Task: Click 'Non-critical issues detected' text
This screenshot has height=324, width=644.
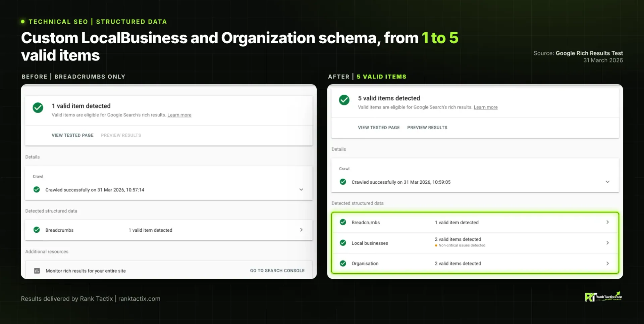Action: click(462, 245)
